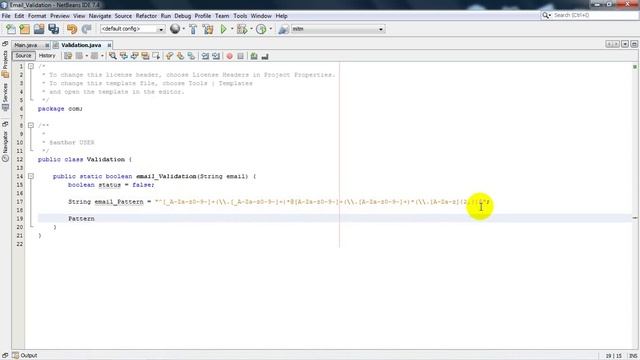
Task: Open the File menu
Action: 6,16
